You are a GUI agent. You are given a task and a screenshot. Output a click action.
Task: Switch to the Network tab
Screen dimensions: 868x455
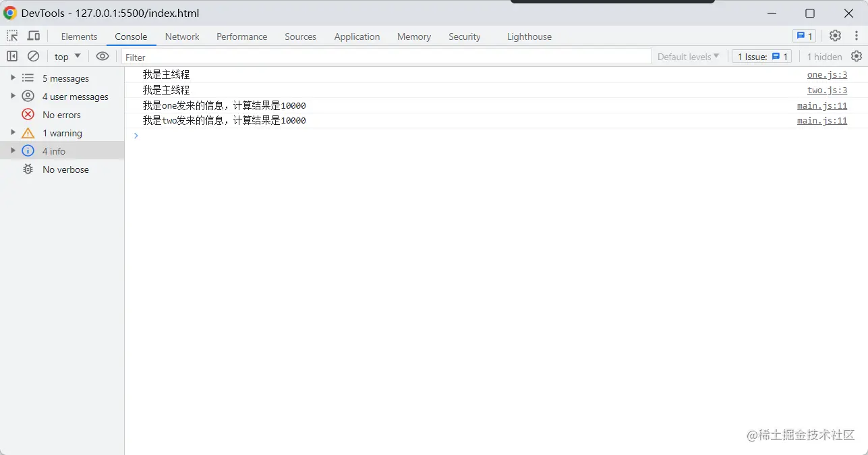pos(182,36)
